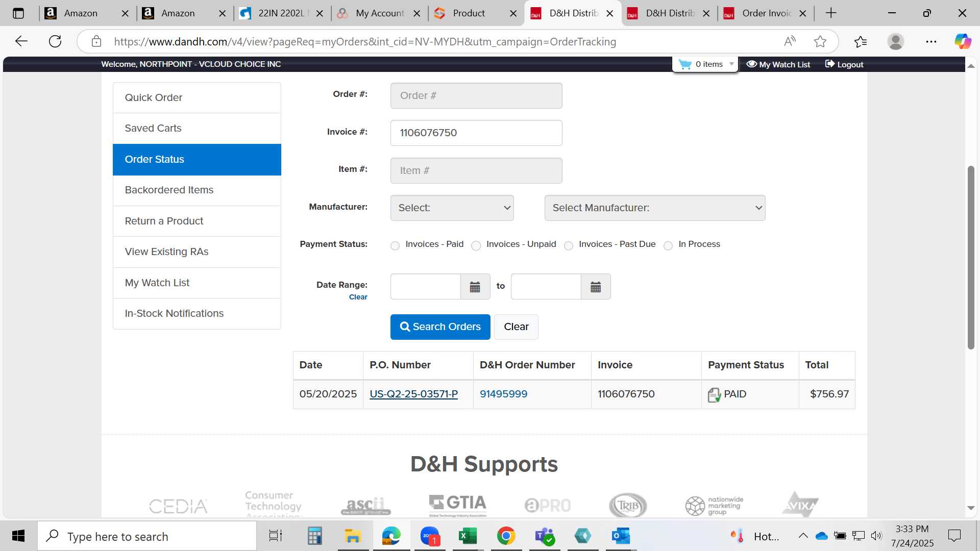Open My Watch List in top bar

tap(778, 64)
